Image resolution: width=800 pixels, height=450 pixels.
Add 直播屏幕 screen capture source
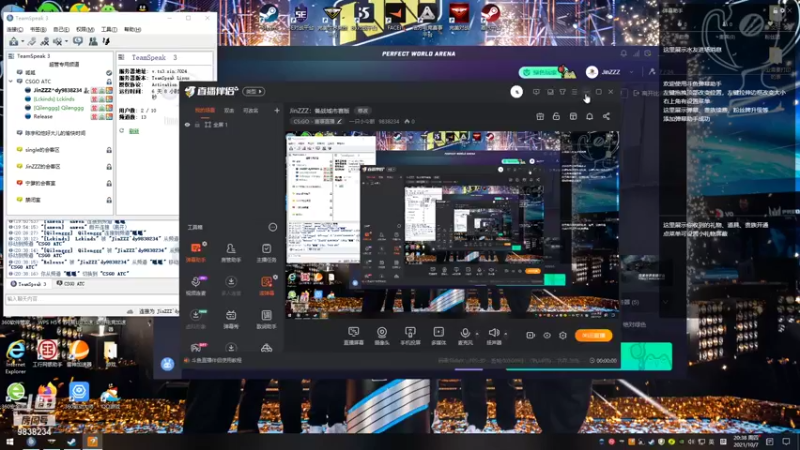click(x=353, y=336)
